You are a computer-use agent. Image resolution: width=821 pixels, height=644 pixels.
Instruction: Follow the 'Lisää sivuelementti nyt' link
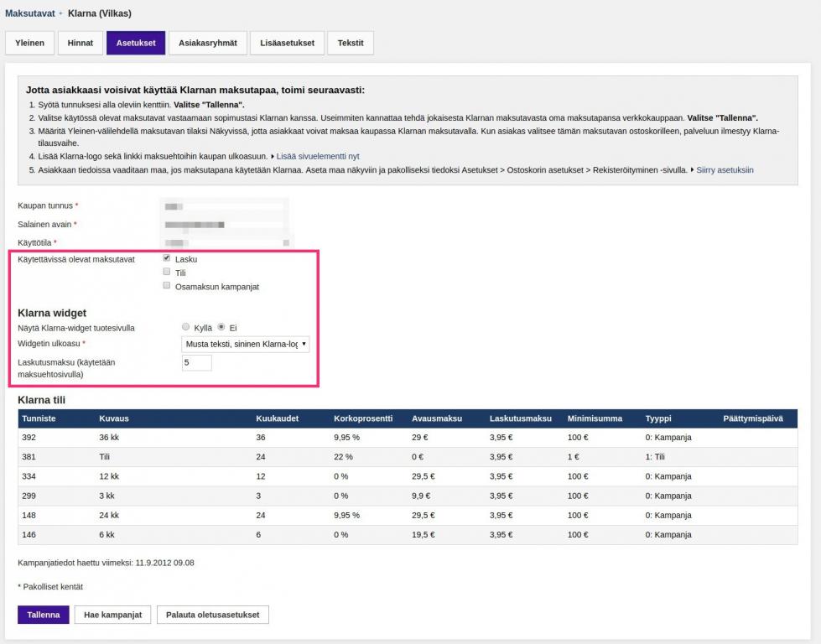(x=318, y=156)
